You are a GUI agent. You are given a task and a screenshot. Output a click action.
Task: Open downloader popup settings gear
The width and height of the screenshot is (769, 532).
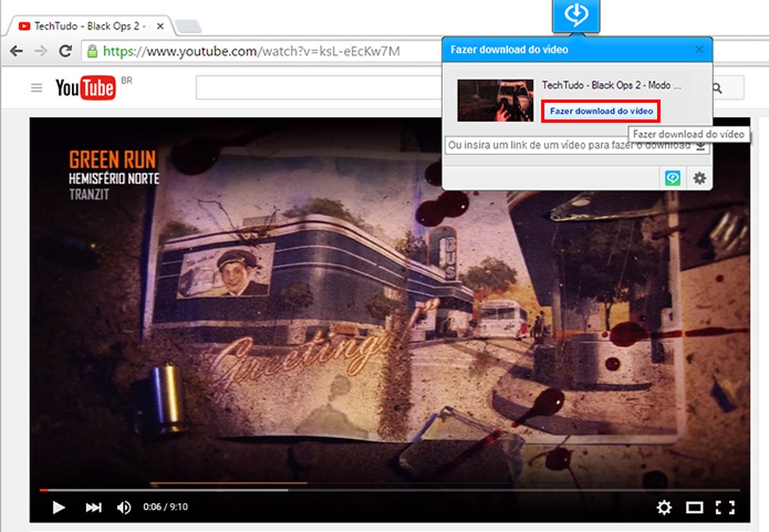pos(699,178)
